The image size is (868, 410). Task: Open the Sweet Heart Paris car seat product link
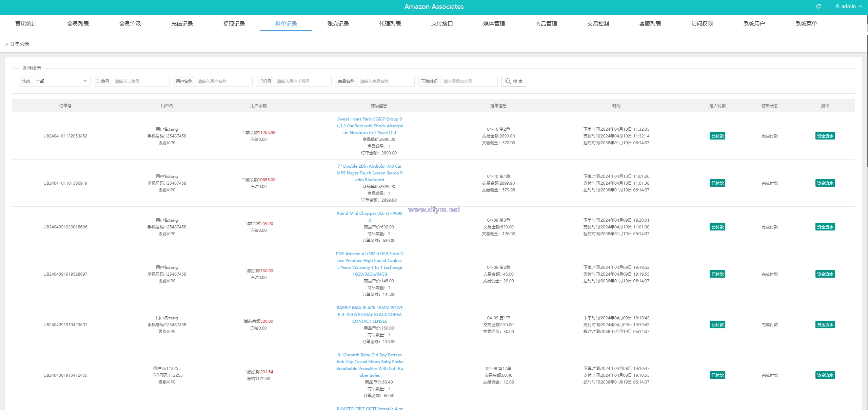coord(370,126)
